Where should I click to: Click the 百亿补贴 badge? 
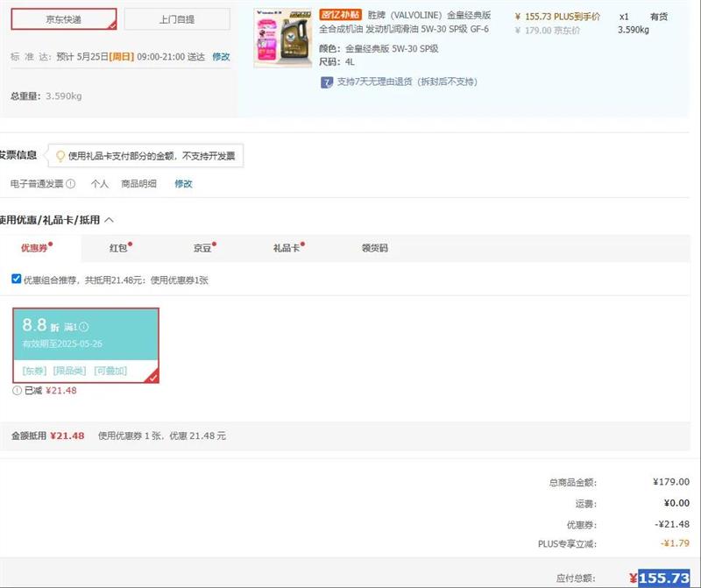point(340,15)
